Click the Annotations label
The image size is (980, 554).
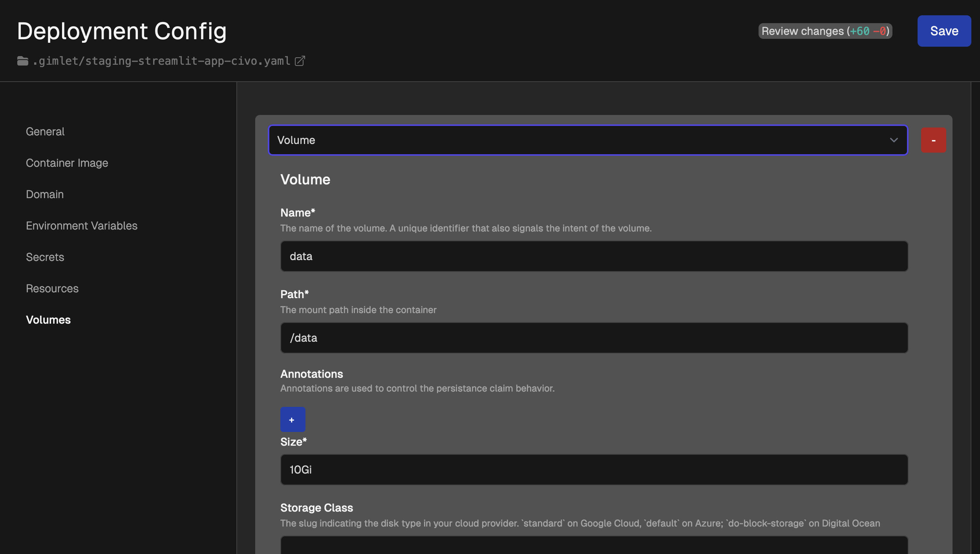tap(311, 374)
